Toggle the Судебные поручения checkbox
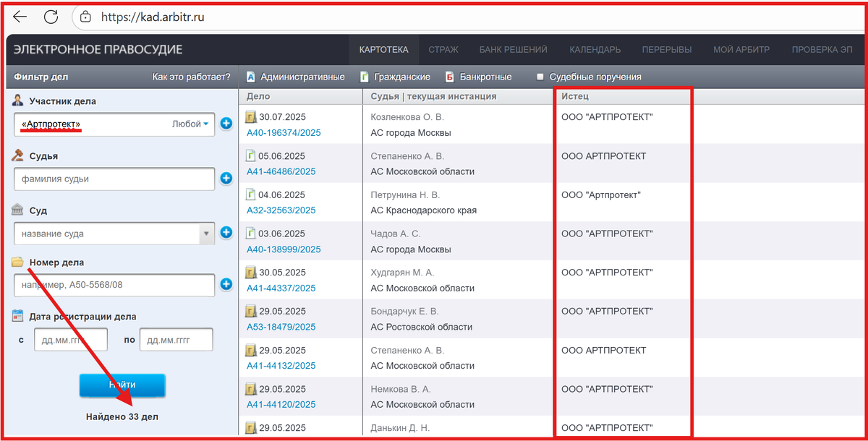This screenshot has height=441, width=868. 540,77
